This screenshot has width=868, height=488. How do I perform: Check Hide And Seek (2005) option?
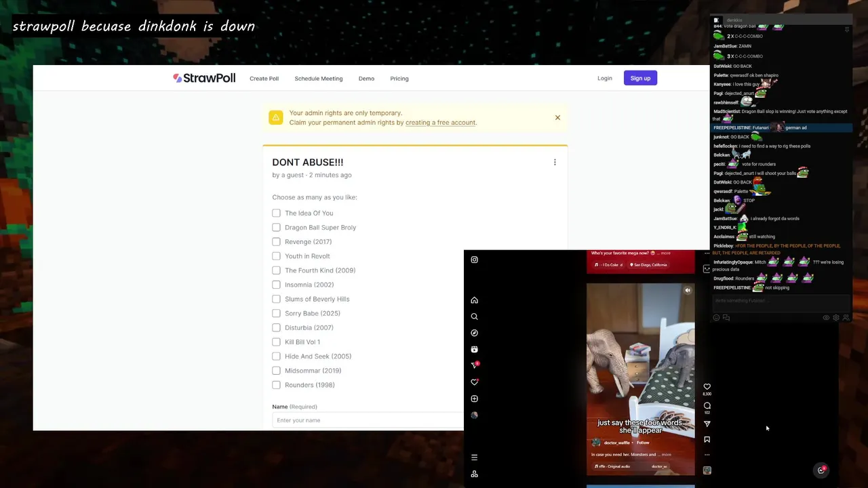[x=276, y=356]
